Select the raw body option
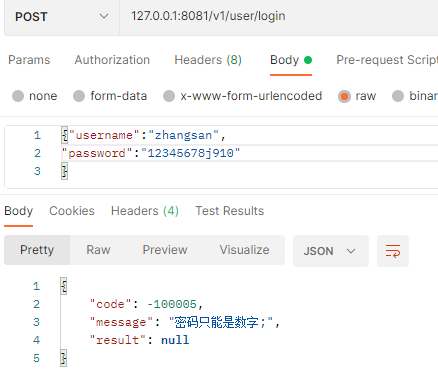 click(x=357, y=96)
